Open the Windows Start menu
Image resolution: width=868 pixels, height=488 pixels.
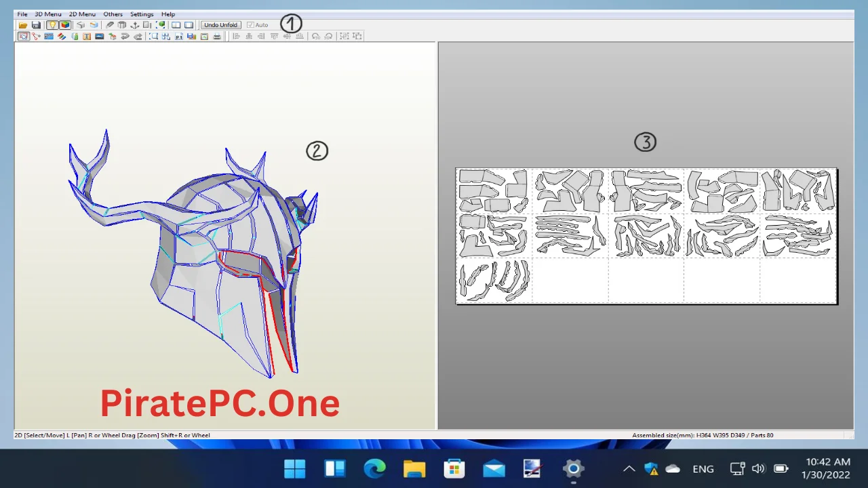pos(295,468)
